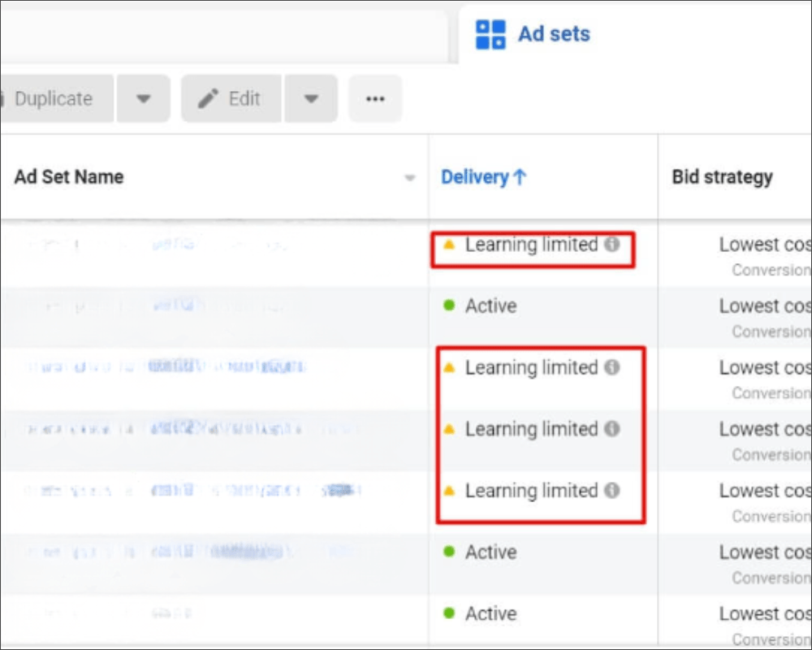The width and height of the screenshot is (812, 650).
Task: Expand the Duplicate dropdown arrow
Action: point(144,98)
